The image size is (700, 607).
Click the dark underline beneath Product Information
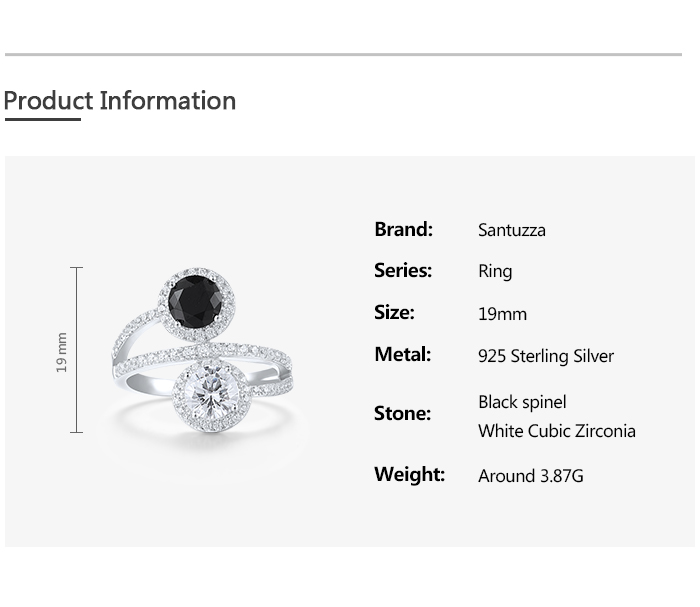pyautogui.click(x=43, y=119)
